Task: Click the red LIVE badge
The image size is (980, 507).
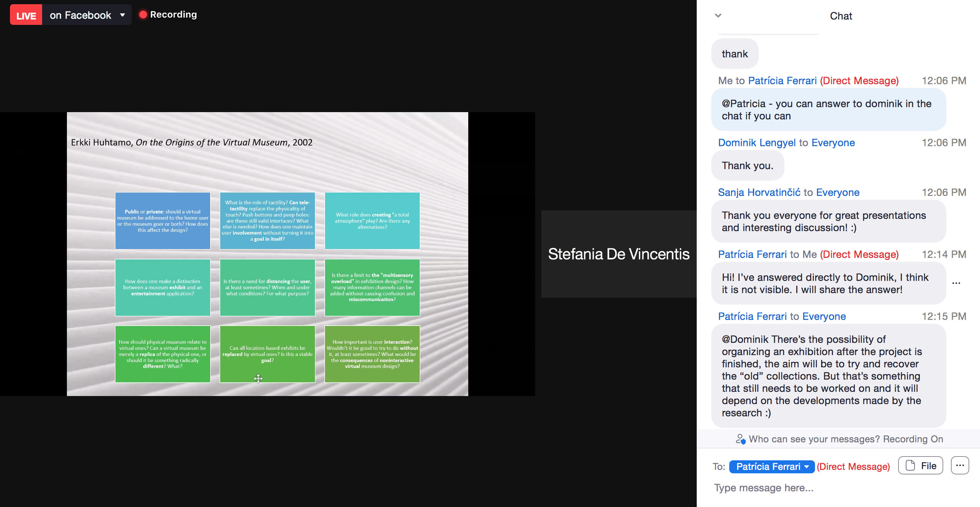Action: pos(26,15)
